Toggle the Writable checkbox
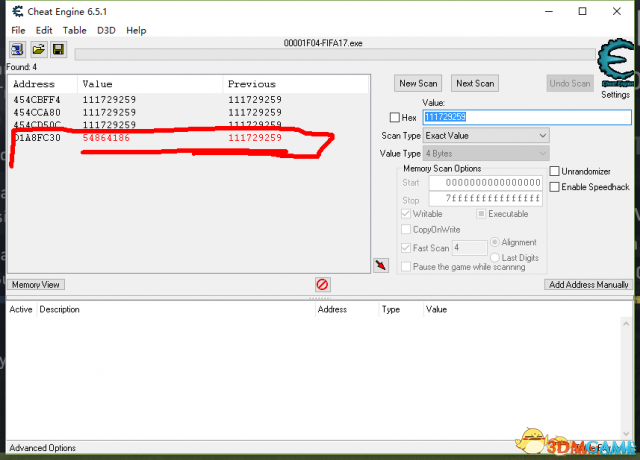This screenshot has width=640, height=460. click(x=406, y=214)
